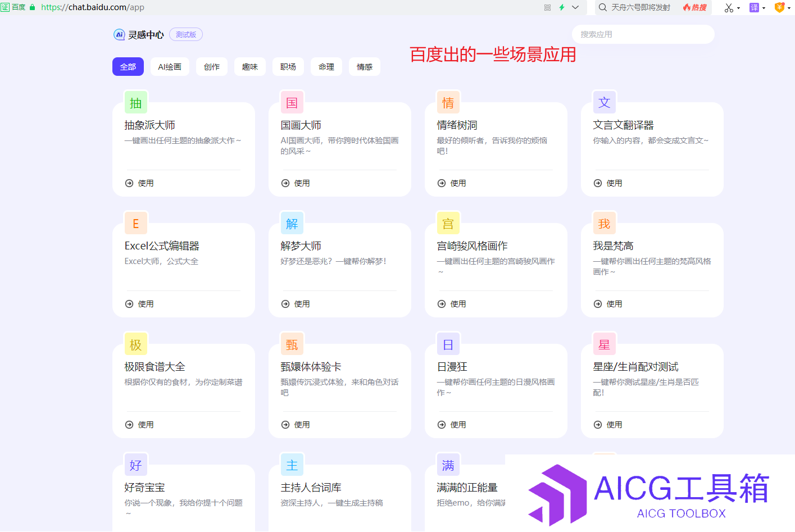Click the 热搜 hot search button

[695, 7]
